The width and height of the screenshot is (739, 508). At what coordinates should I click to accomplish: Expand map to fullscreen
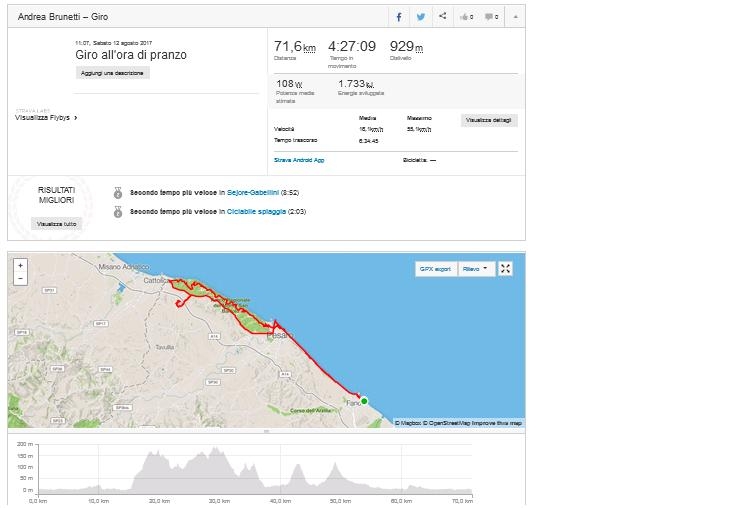(505, 269)
